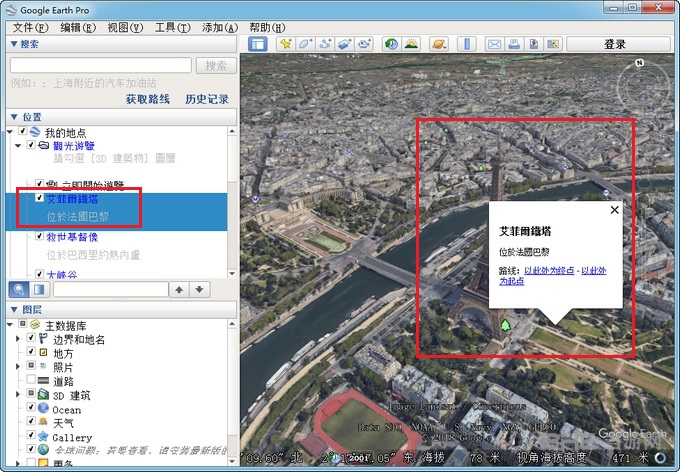Uncheck the 觀光游覽 folder checkbox
The width and height of the screenshot is (680, 472).
(31, 144)
